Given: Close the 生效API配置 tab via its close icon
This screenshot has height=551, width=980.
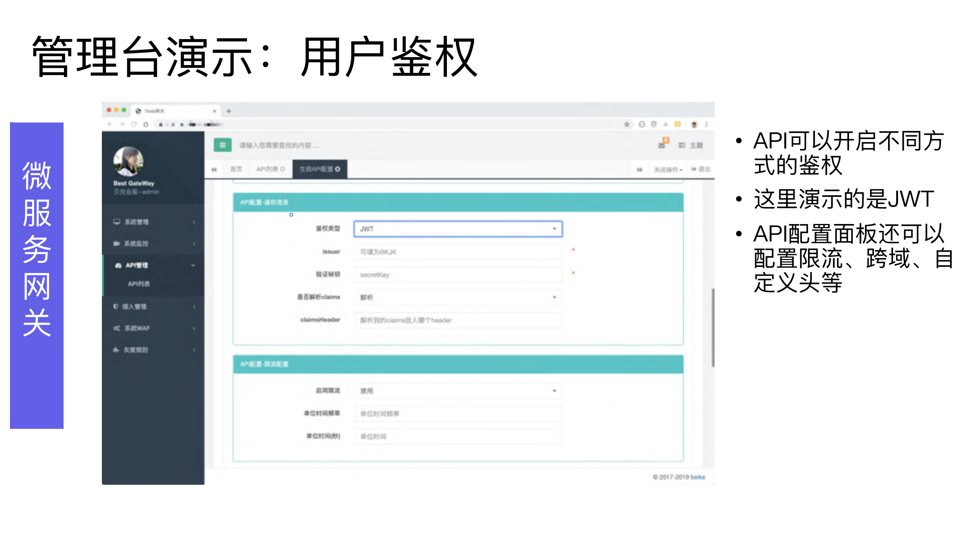Looking at the screenshot, I should click(337, 169).
